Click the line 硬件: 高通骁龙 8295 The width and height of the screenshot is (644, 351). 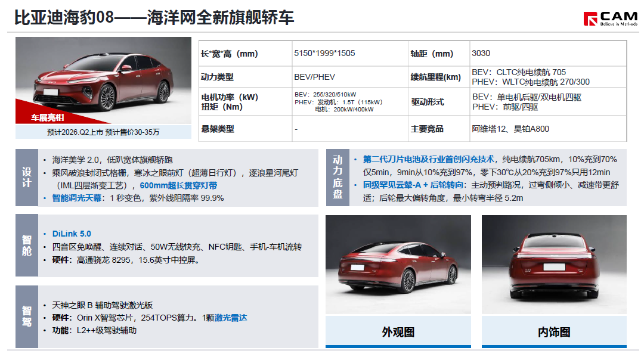[126, 260]
